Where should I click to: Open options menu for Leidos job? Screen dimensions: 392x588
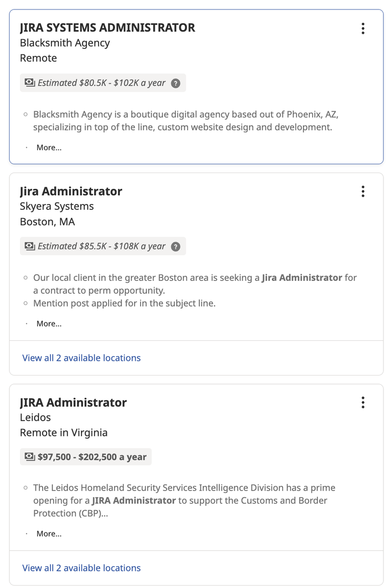363,403
